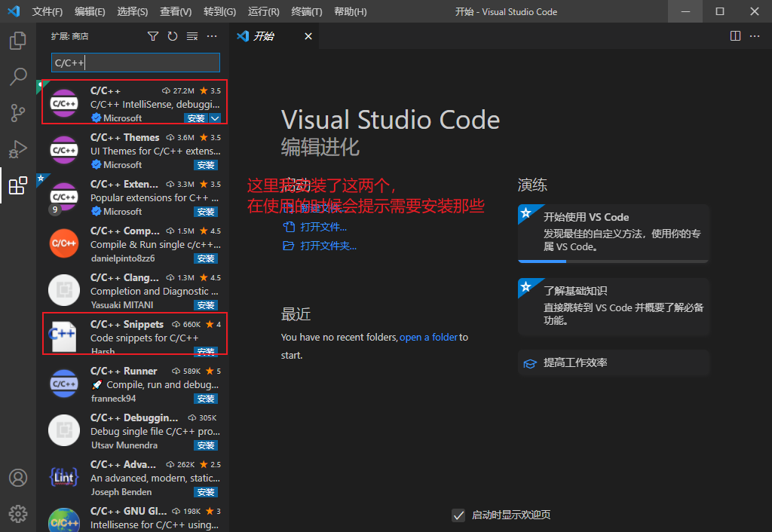This screenshot has height=532, width=772.
Task: Install C/C++ Clang by Yasuaki MITANI
Action: click(x=205, y=305)
